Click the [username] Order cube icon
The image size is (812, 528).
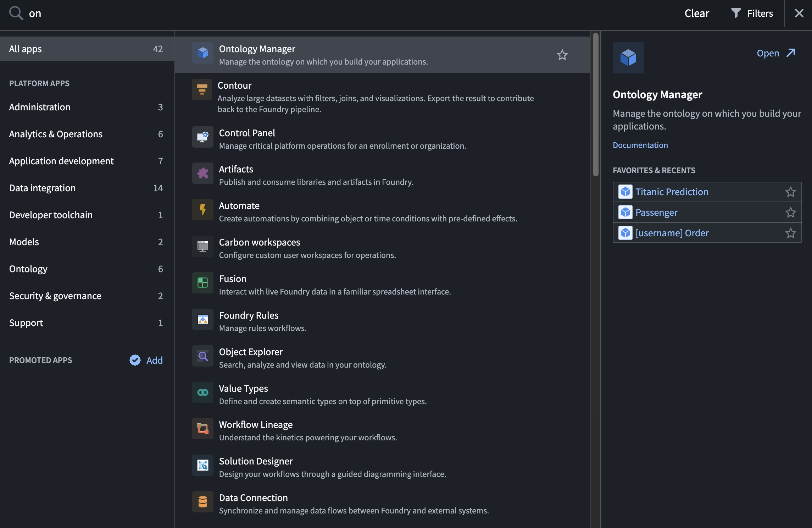tap(625, 233)
